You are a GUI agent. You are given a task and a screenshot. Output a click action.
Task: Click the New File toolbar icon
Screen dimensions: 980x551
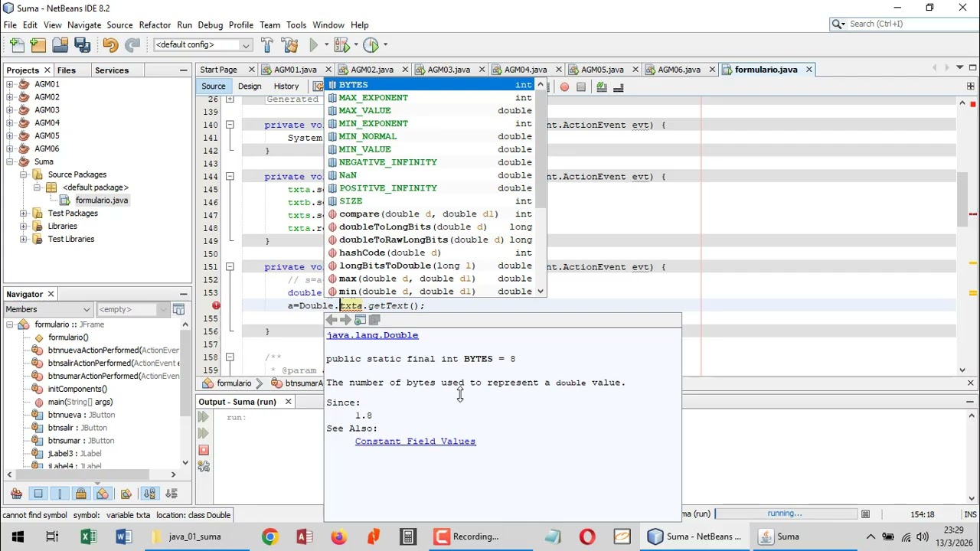click(17, 45)
